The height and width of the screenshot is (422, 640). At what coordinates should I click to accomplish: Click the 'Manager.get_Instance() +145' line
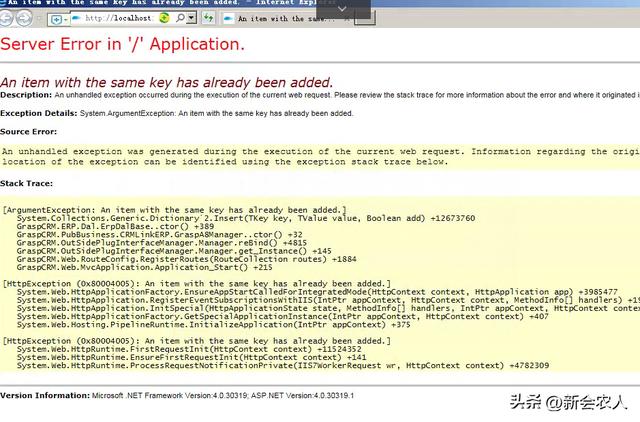[x=174, y=251]
